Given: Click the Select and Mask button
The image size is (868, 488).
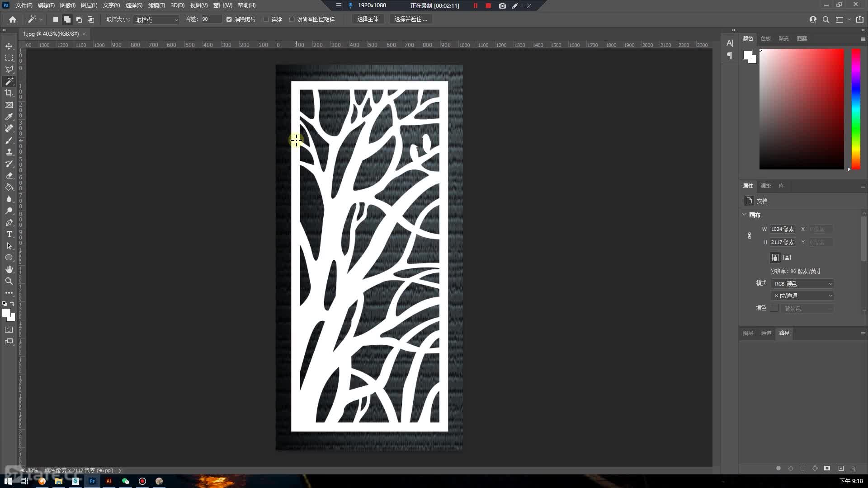Looking at the screenshot, I should click(x=410, y=19).
